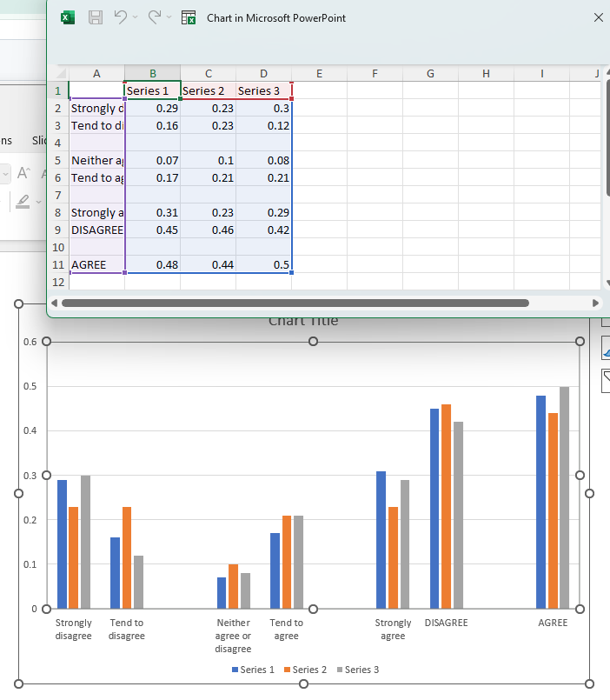Select row 9 header
610x700 pixels.
click(x=57, y=230)
